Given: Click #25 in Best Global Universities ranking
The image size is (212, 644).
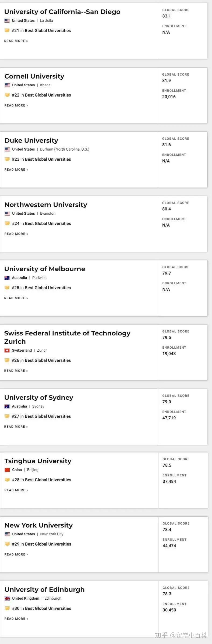Looking at the screenshot, I should click(x=41, y=288).
